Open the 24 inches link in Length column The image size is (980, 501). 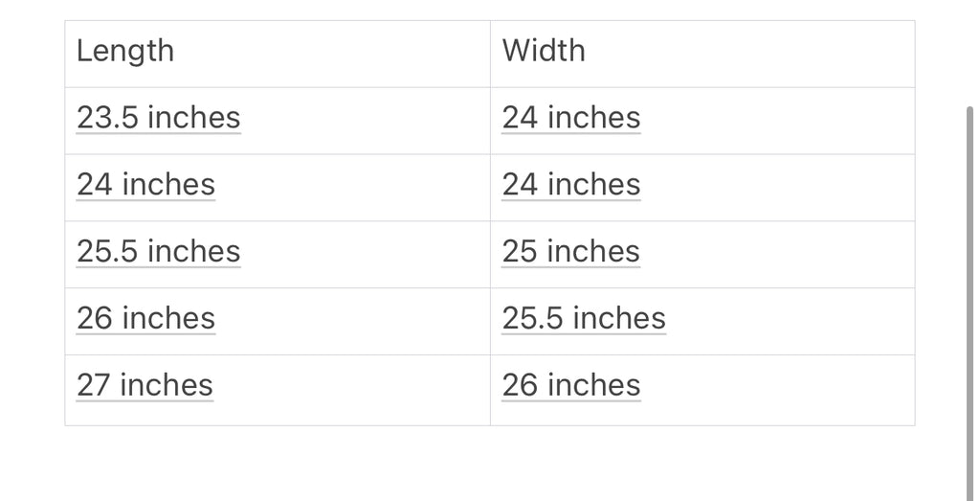click(x=145, y=185)
